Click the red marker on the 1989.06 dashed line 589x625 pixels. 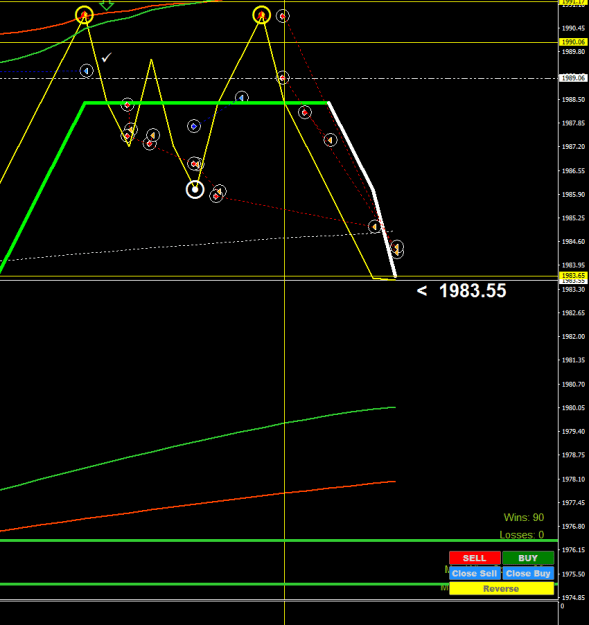283,78
